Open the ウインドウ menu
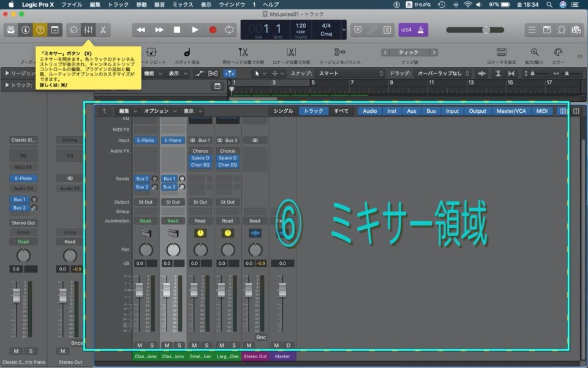This screenshot has width=588, height=368. (232, 4)
